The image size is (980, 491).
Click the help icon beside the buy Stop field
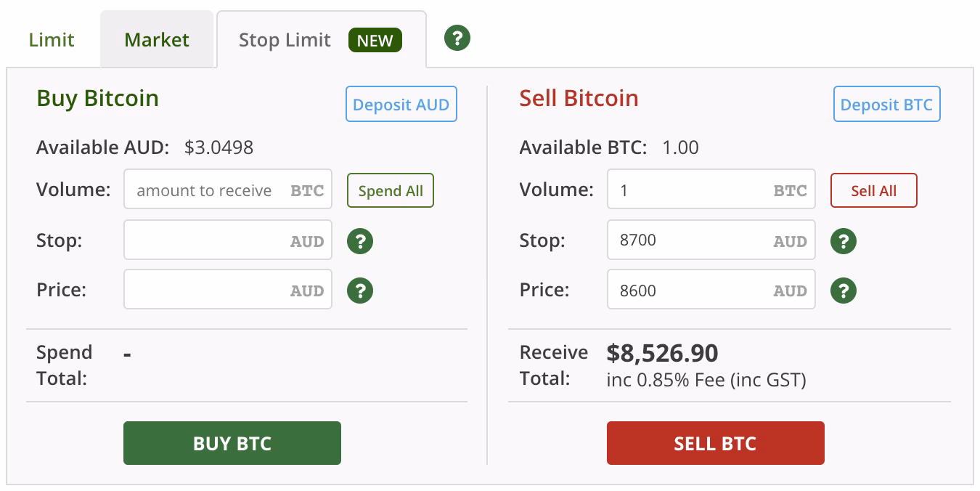coord(360,240)
